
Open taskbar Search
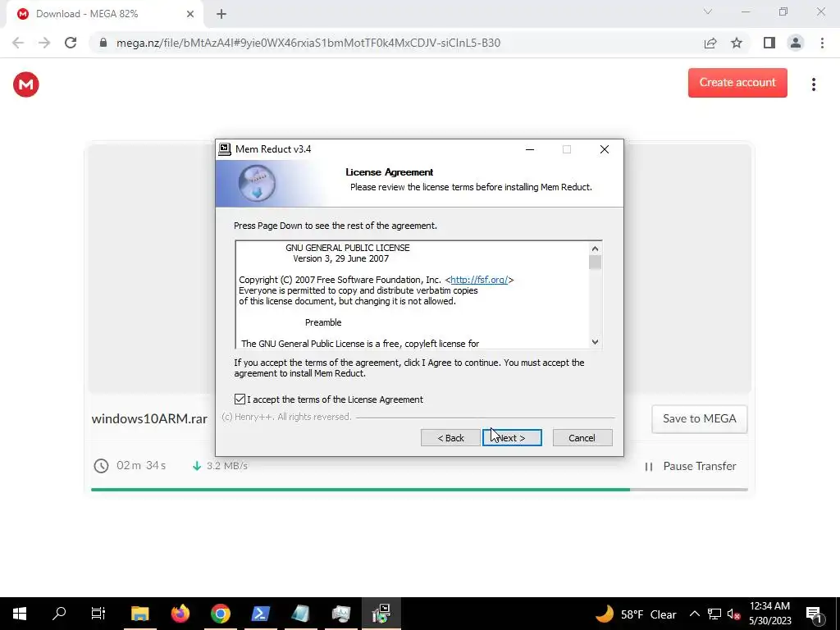[59, 614]
